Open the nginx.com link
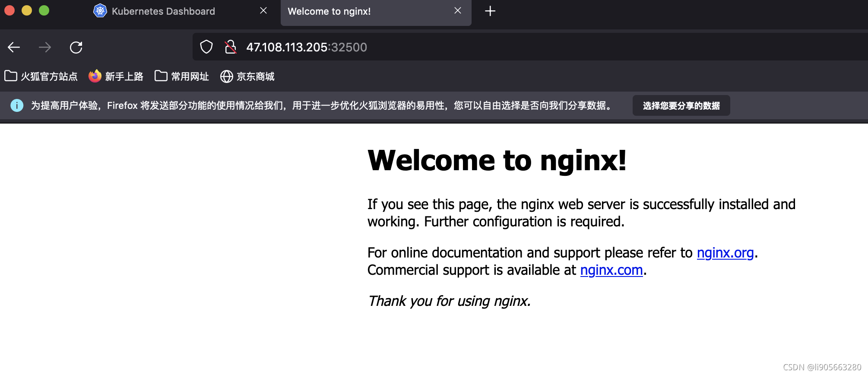Viewport: 868px width, 375px height. coord(611,270)
